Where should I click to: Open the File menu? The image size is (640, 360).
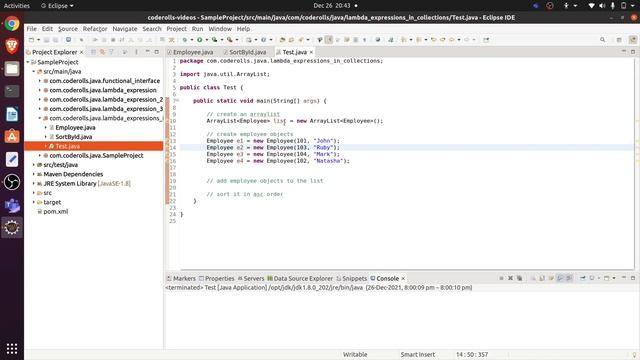(x=31, y=29)
